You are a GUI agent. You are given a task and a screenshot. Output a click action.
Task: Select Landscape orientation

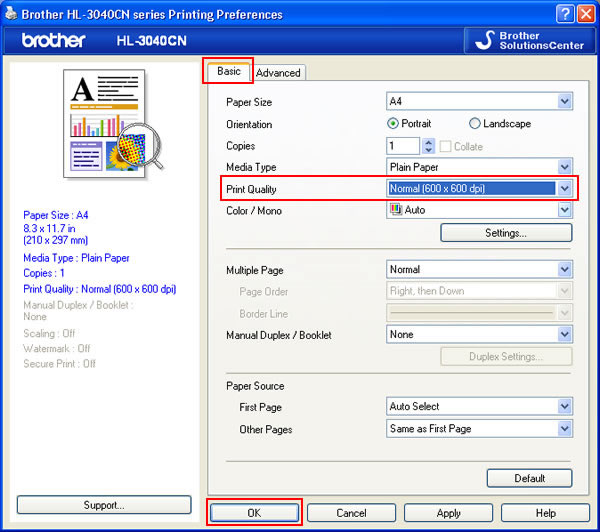tap(500, 124)
